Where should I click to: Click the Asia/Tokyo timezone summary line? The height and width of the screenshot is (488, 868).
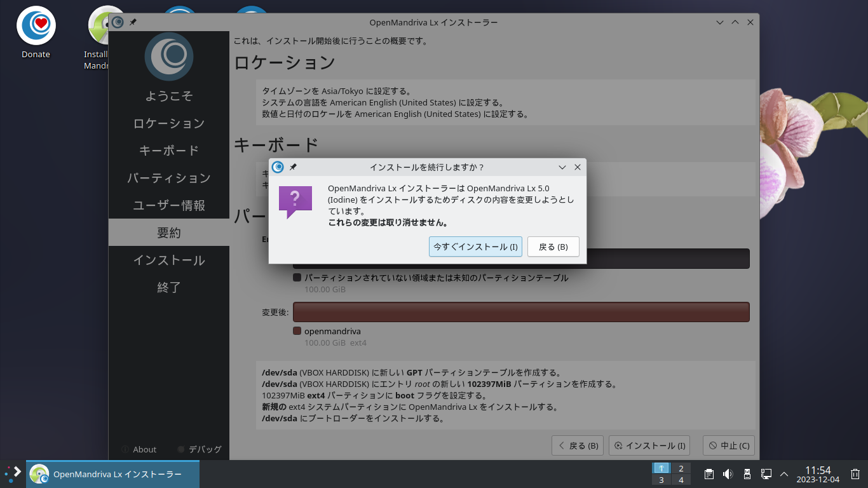[x=337, y=91]
